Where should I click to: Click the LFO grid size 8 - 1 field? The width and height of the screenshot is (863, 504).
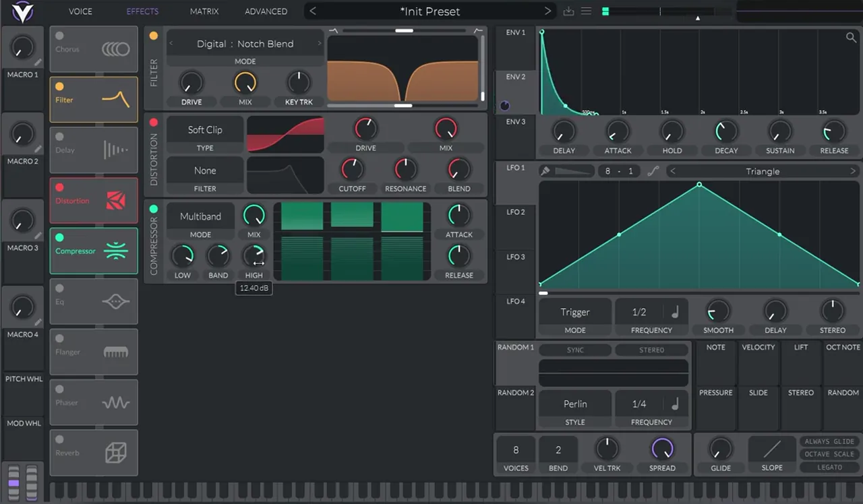pos(619,171)
